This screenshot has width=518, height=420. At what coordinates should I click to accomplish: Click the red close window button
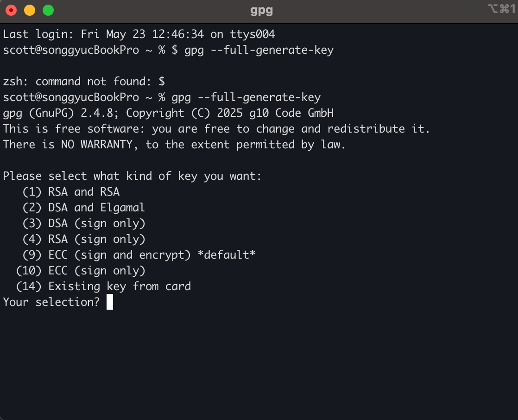(11, 10)
